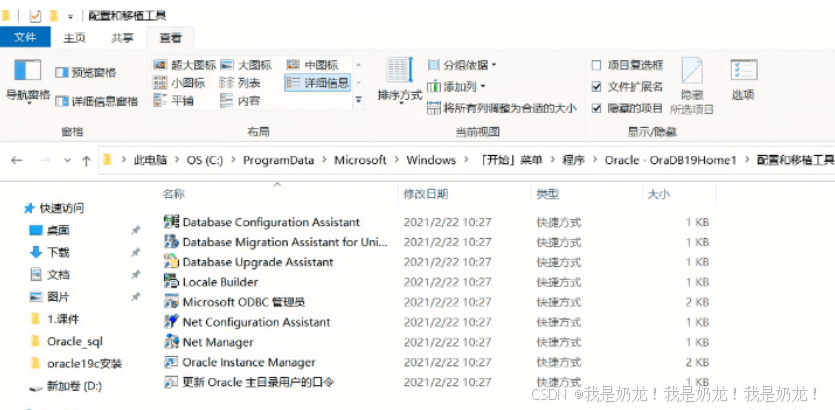Sort by the 大小 size column header
This screenshot has height=410, width=835.
(658, 194)
